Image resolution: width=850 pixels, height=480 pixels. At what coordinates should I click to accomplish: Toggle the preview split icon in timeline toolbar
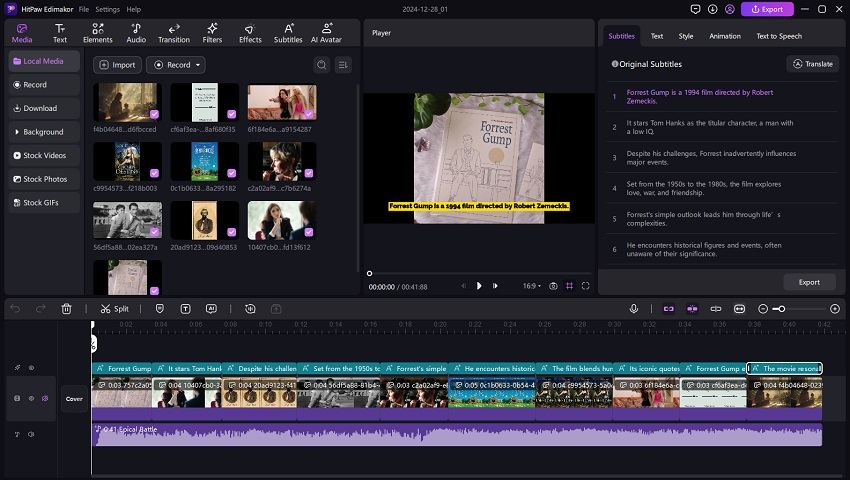[716, 309]
